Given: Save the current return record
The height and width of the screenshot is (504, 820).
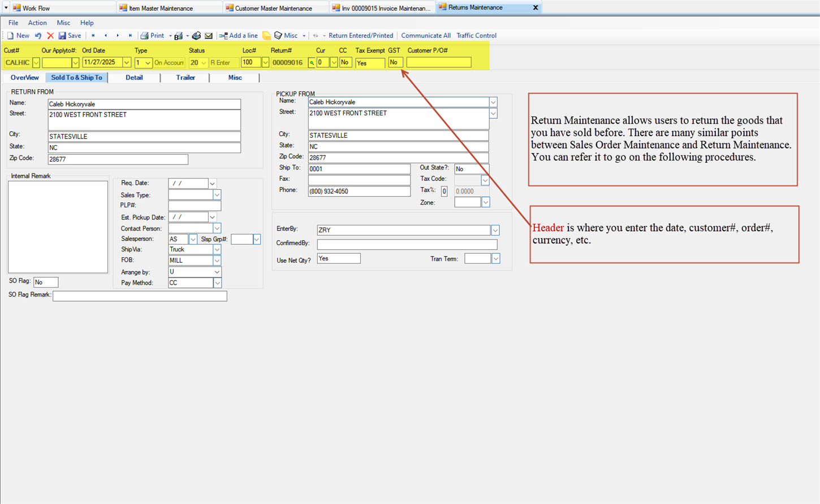Looking at the screenshot, I should point(70,36).
